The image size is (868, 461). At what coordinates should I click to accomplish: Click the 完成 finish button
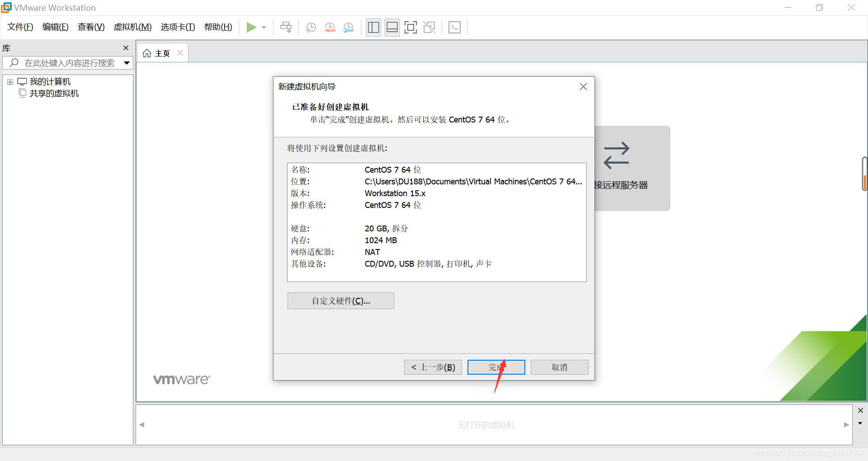[x=496, y=367]
